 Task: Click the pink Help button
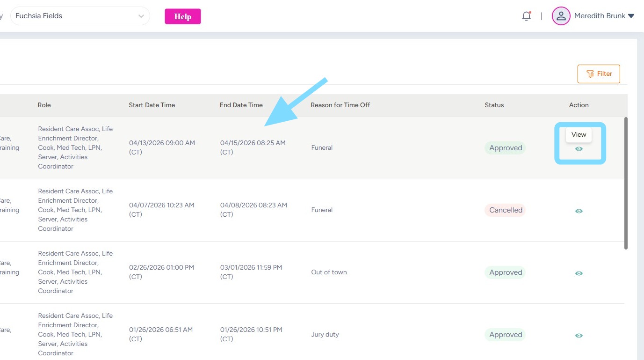[x=182, y=16]
